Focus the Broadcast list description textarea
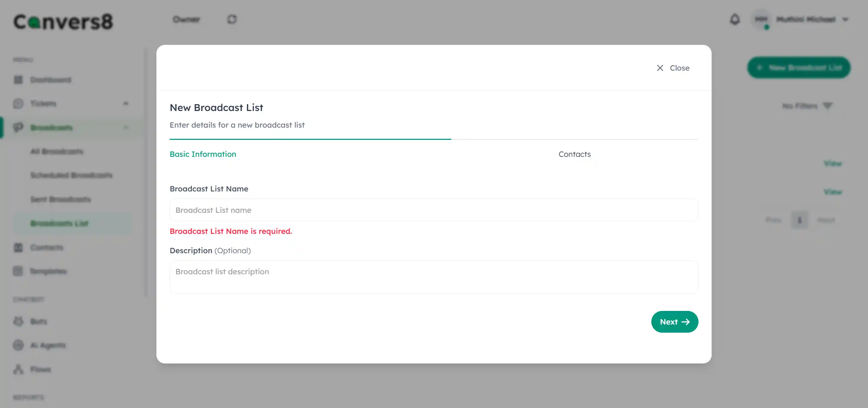The width and height of the screenshot is (868, 408). click(434, 277)
